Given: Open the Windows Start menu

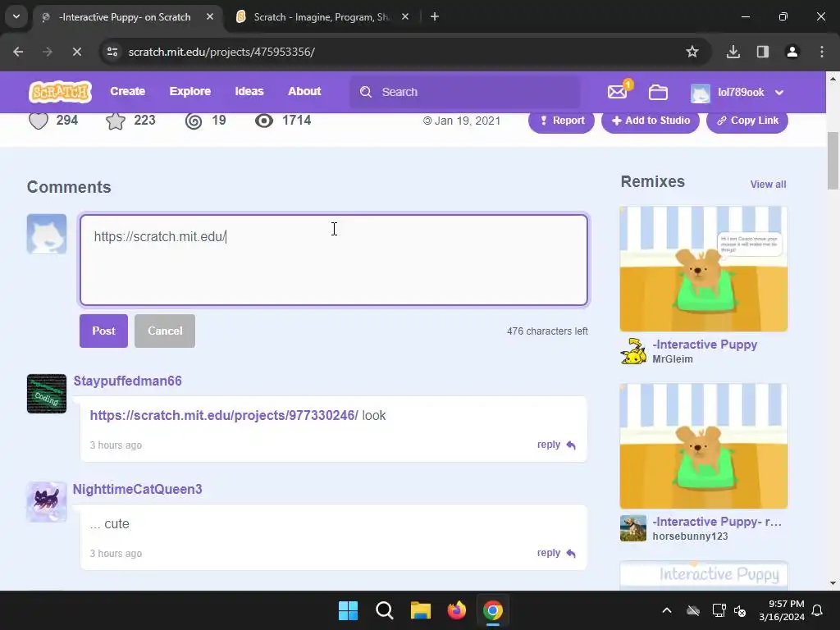Looking at the screenshot, I should coord(348,610).
